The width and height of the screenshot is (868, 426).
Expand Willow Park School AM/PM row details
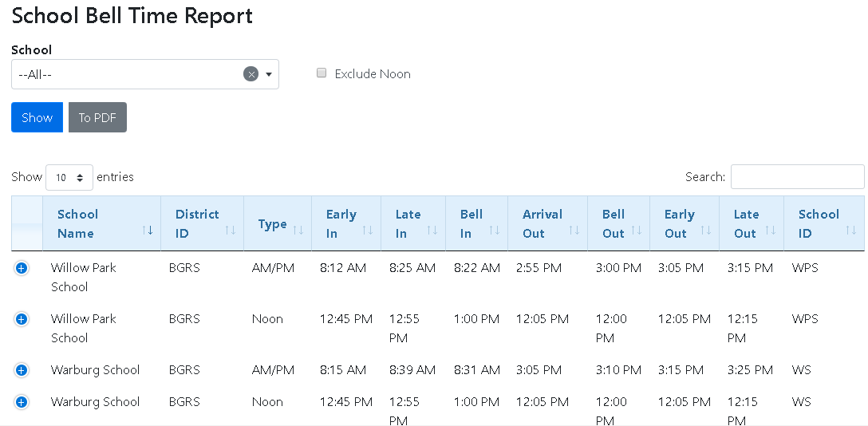click(x=22, y=268)
